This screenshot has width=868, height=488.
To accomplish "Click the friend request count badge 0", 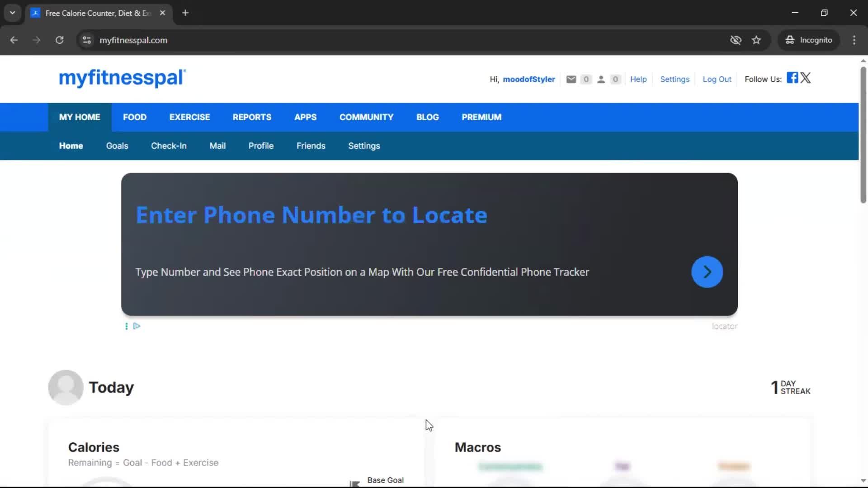I will tap(615, 80).
